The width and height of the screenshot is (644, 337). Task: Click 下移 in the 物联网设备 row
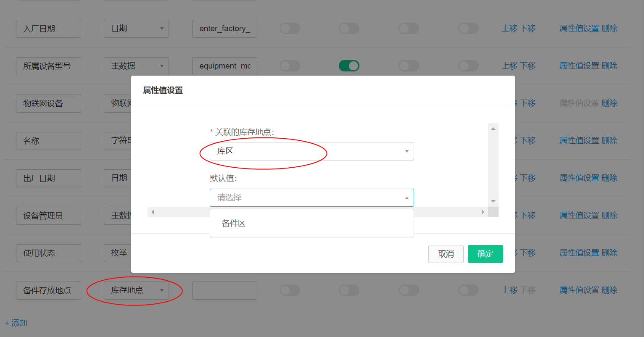528,103
